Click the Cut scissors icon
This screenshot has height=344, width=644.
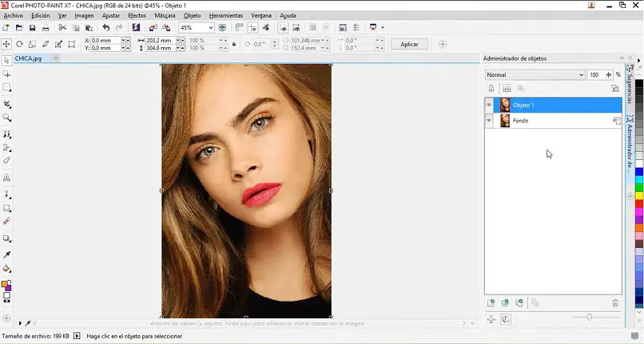[x=62, y=28]
